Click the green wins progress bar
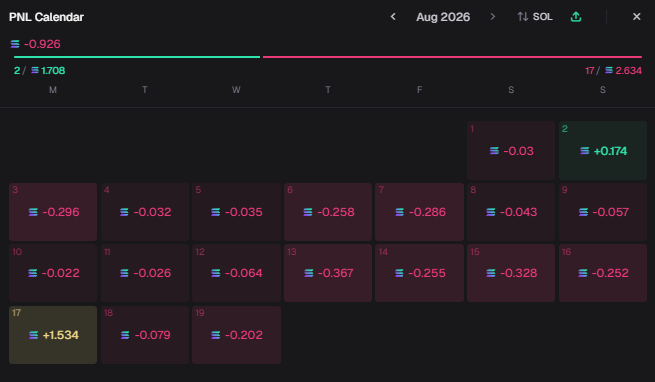 pos(137,57)
